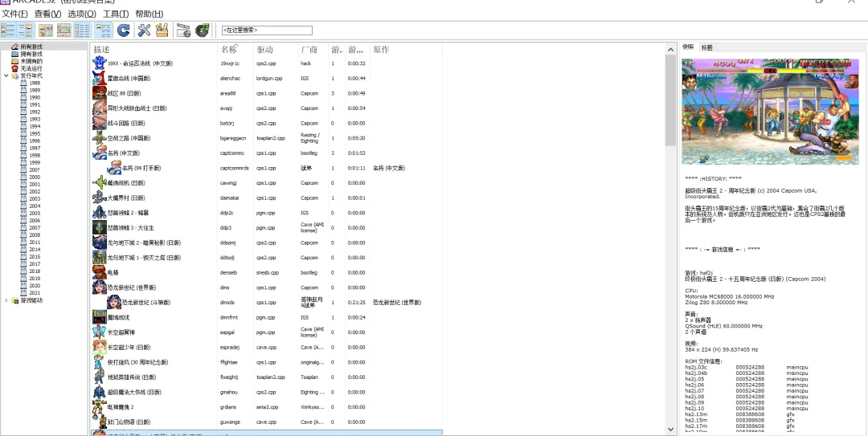Click the jet icon of the cawingj row
This screenshot has height=436, width=868.
coord(100,182)
